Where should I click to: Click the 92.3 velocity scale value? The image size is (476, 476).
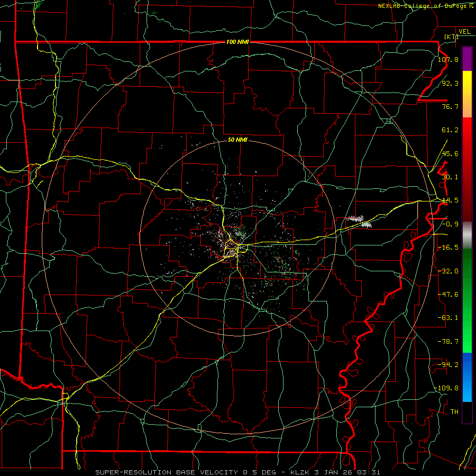pyautogui.click(x=450, y=83)
